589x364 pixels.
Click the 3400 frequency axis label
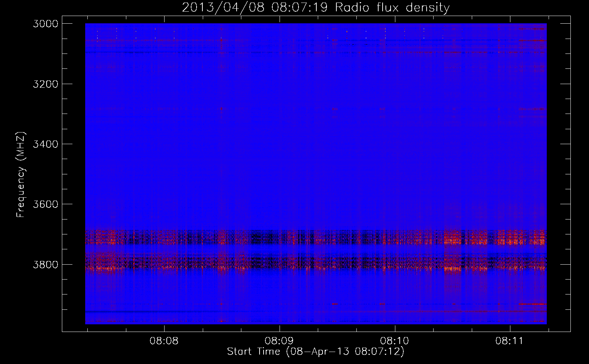46,144
